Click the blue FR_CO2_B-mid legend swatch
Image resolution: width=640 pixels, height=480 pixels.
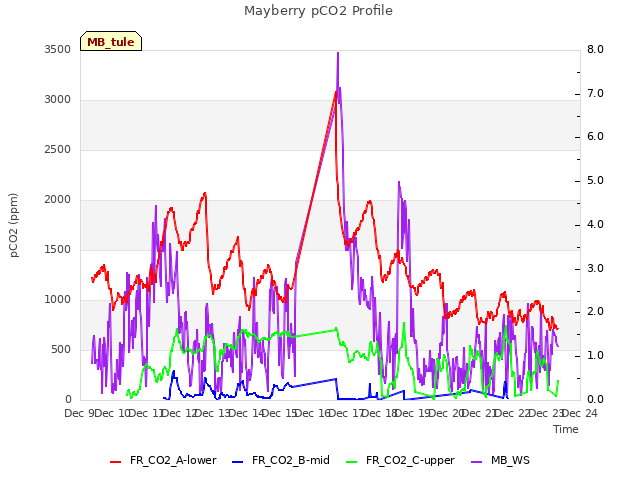coord(238,462)
